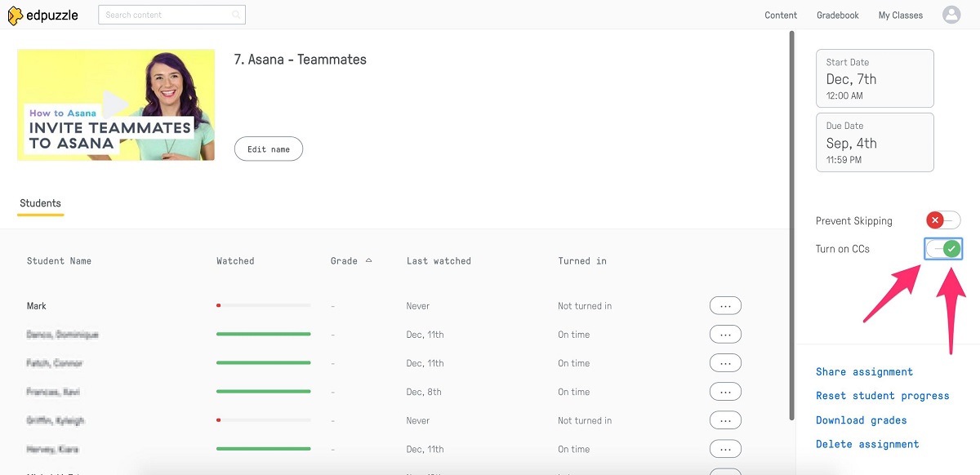Open the options dropdown on the second Never row
The image size is (980, 475).
(x=725, y=420)
